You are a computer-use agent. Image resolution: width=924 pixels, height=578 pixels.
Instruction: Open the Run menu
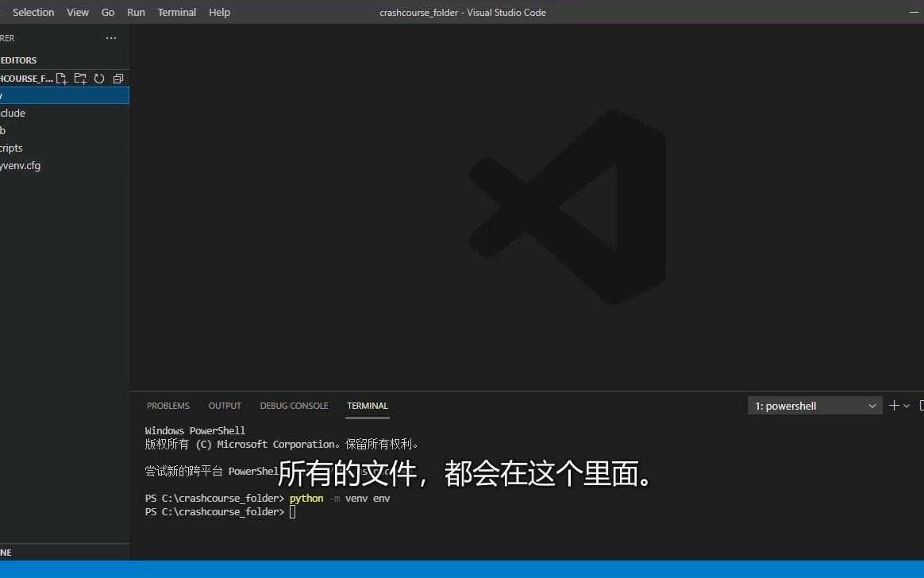point(136,12)
